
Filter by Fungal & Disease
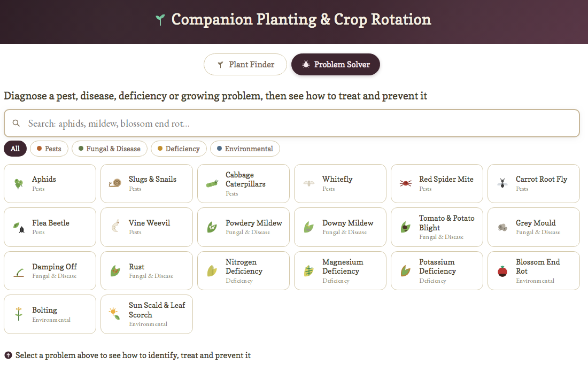pos(110,149)
